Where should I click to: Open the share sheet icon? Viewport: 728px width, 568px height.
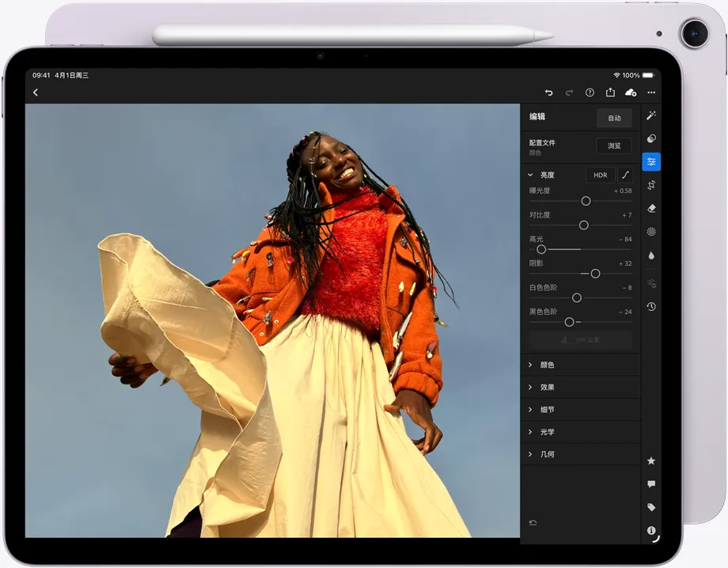610,93
